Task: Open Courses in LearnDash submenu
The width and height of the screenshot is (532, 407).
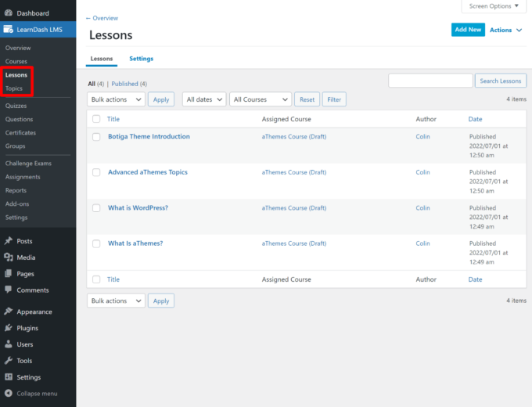Action: pos(16,61)
